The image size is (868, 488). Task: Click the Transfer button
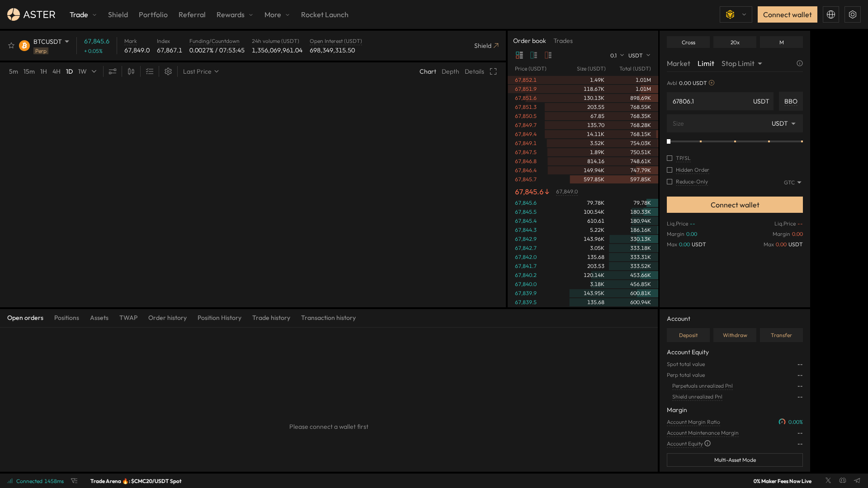point(781,335)
